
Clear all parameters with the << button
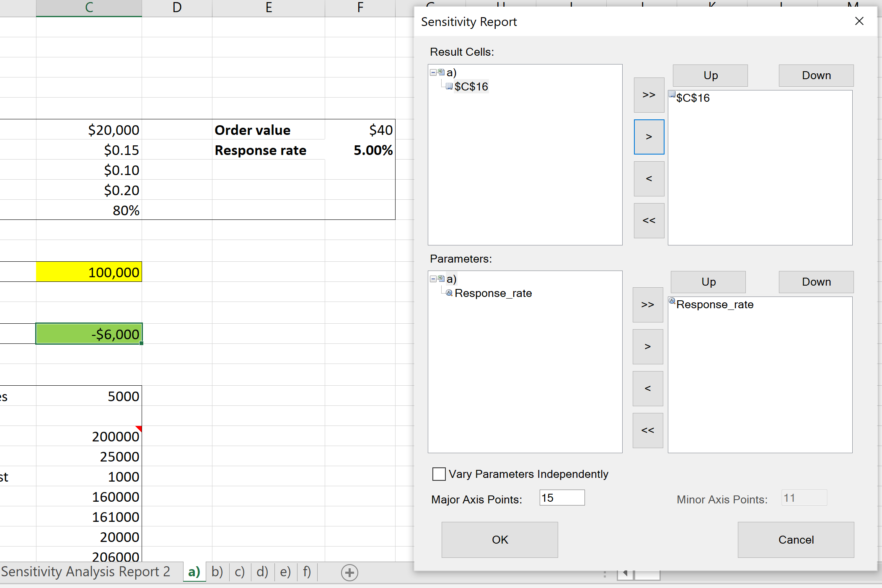coord(647,430)
